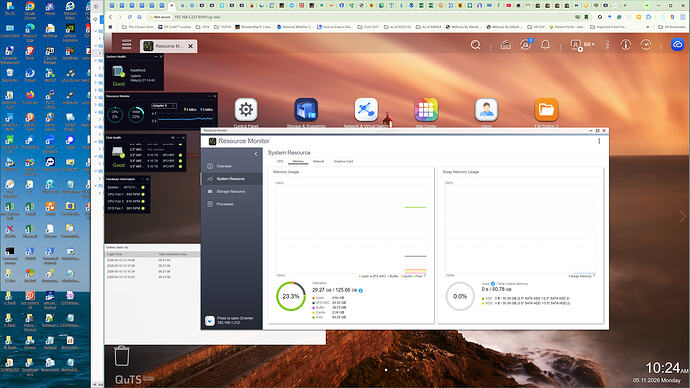Screen dimensions: 690x388
Task: Click the 0.0% swap usage ring
Action: [x=460, y=296]
